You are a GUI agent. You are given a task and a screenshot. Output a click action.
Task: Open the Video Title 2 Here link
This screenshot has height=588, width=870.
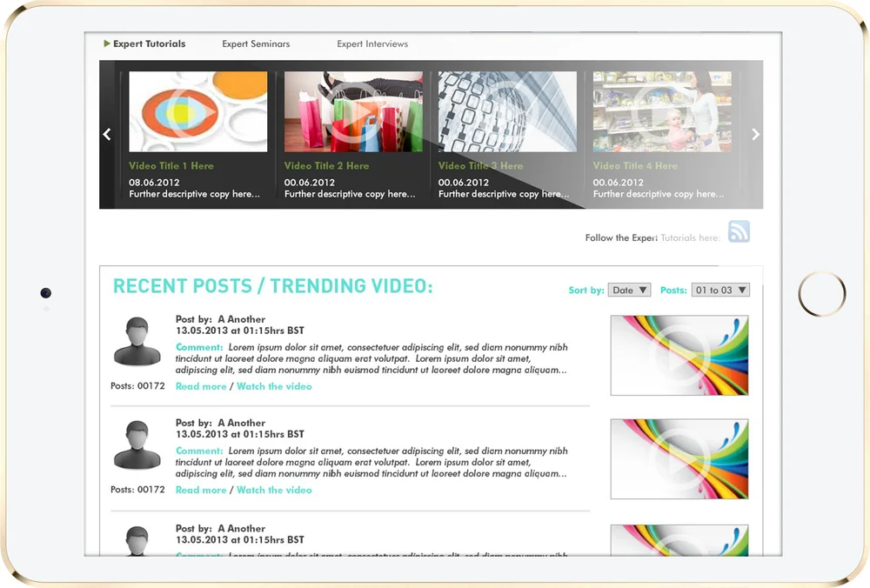tap(326, 166)
